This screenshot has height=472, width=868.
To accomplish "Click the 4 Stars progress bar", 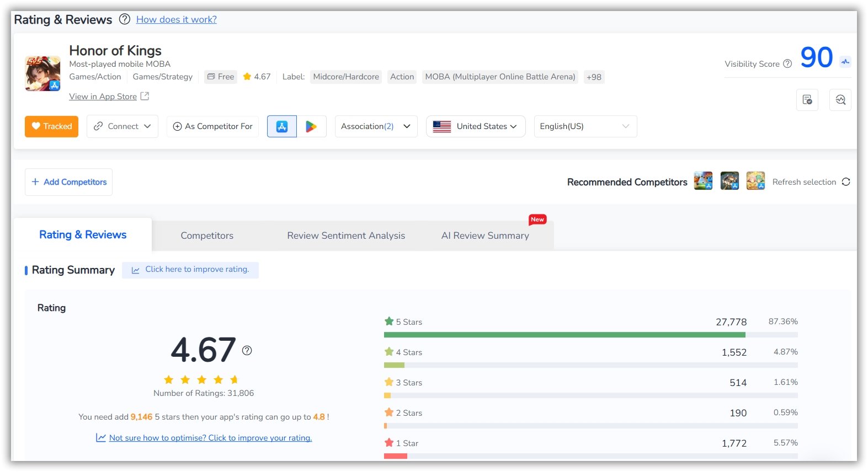I will coord(591,365).
